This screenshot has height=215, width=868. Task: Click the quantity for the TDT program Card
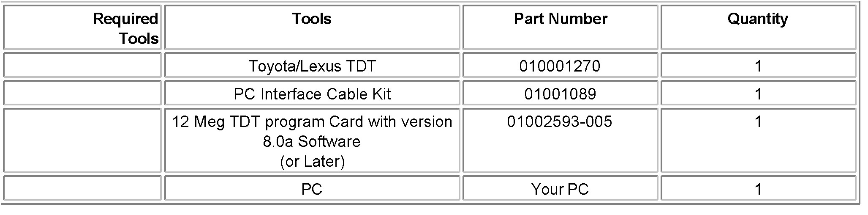[758, 122]
